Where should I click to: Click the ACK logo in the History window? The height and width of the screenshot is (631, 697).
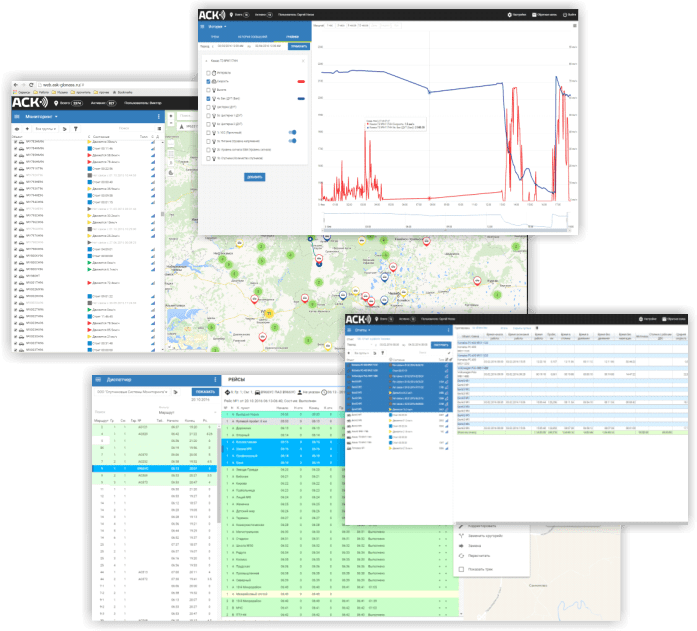coord(212,15)
